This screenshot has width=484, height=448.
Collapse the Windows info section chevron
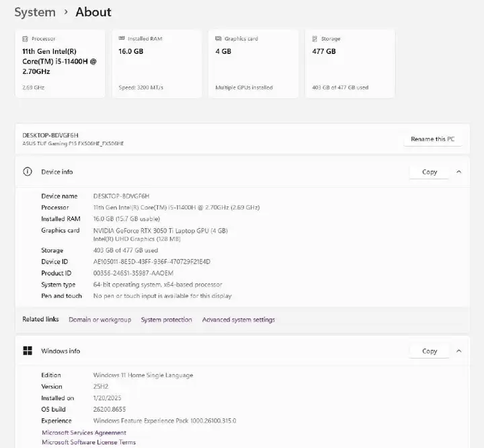coord(458,351)
